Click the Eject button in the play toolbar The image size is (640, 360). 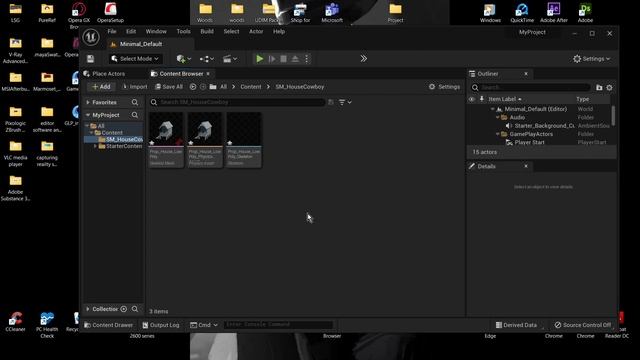(295, 59)
